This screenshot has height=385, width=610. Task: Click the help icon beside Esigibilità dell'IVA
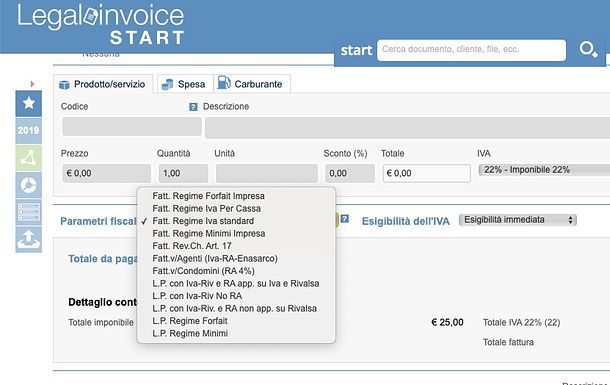[345, 219]
